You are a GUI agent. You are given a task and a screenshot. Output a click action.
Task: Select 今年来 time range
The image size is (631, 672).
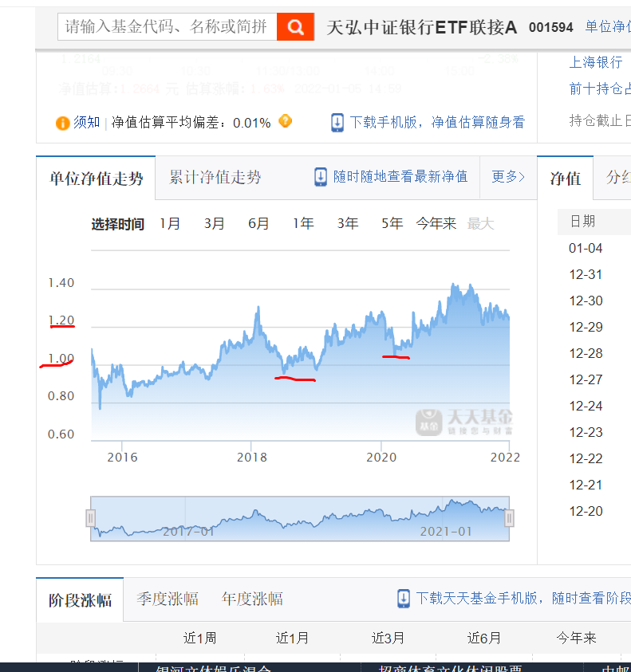(436, 223)
